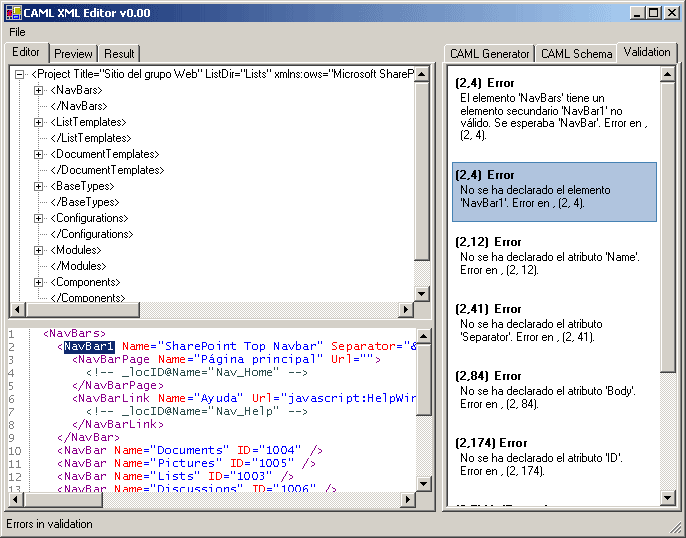The image size is (686, 538).
Task: Code editor scroll right arrow
Action: point(408,499)
